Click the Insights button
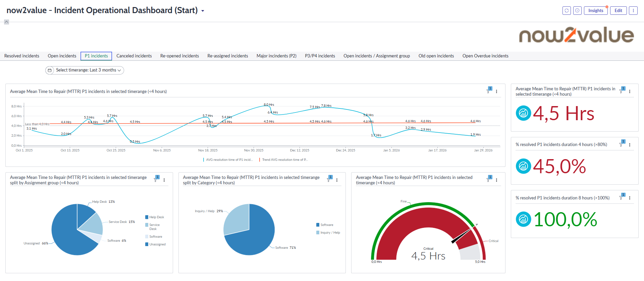 tap(596, 10)
